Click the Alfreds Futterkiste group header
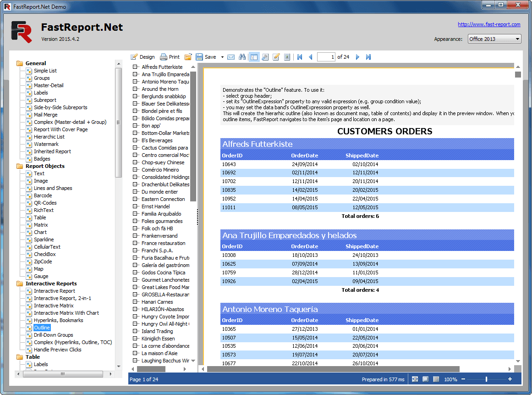 click(367, 144)
